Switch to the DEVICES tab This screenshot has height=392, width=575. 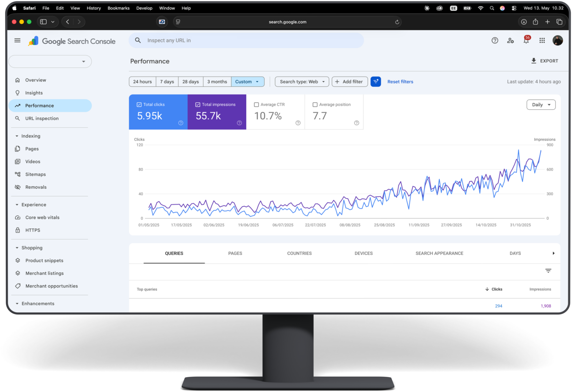[x=363, y=253]
